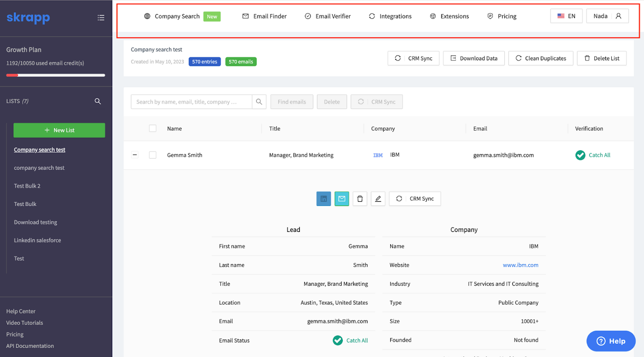Viewport: 644px width, 357px height.
Task: Open Gemma Smith's LinkedIn profile icon
Action: pyautogui.click(x=324, y=199)
